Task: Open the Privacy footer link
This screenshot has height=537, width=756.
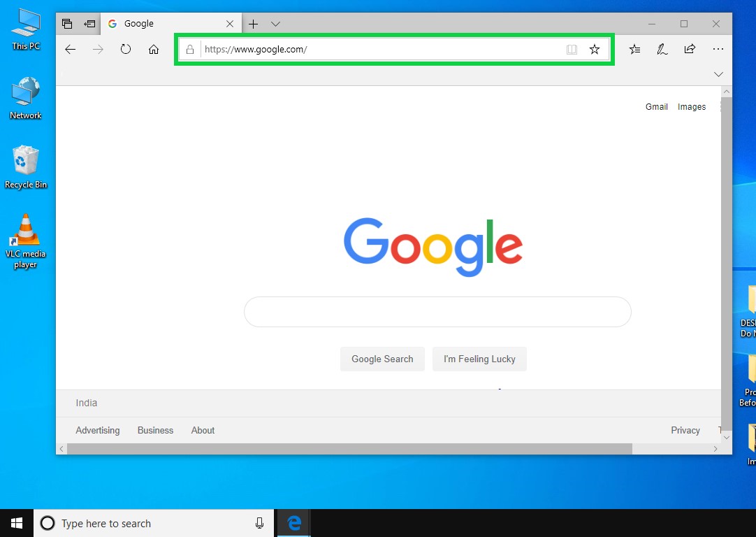Action: [685, 431]
